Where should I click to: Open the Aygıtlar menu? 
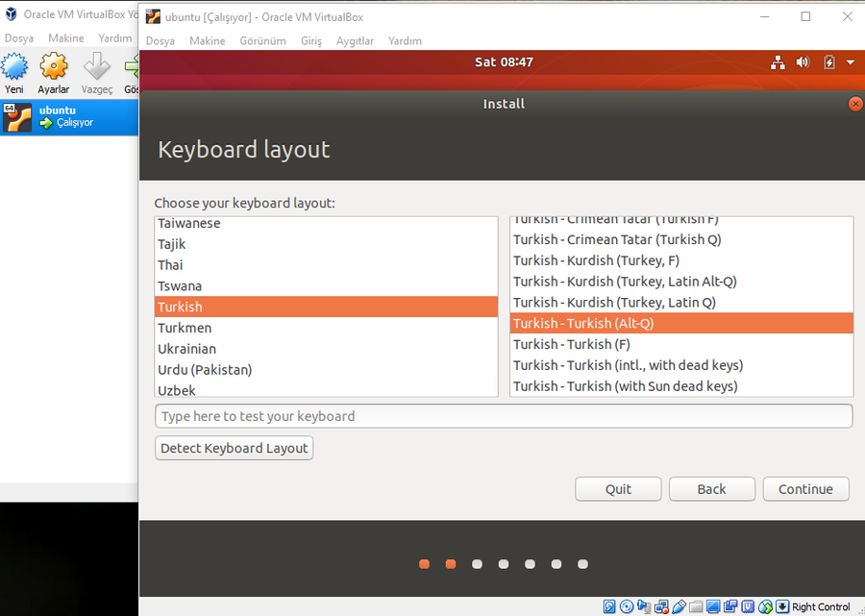point(355,41)
